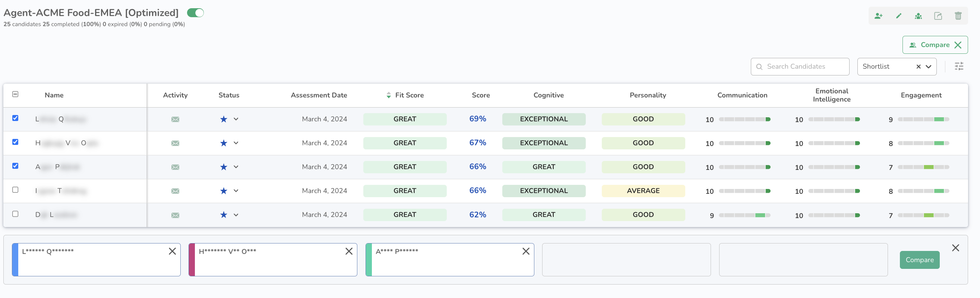Uncheck the checkbox in the 69% row
Viewport: 980px width, 298px height.
coord(15,118)
